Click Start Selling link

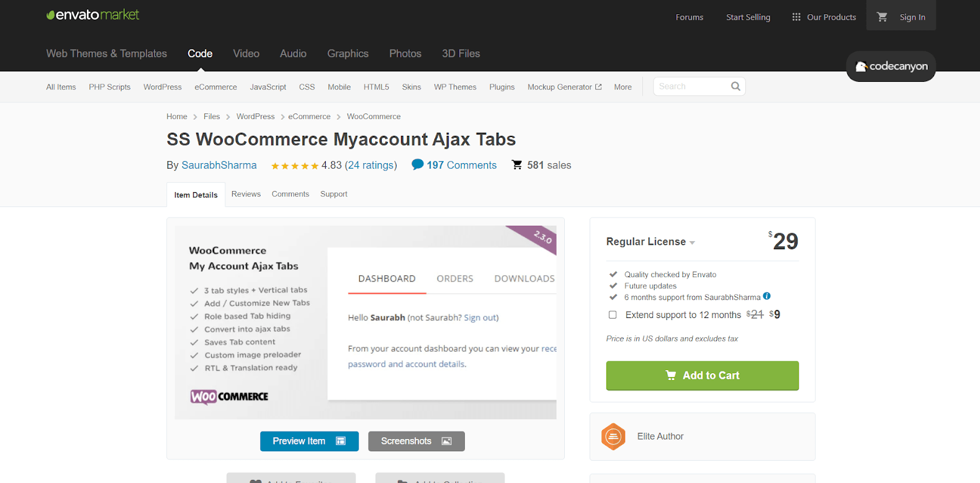pos(748,17)
